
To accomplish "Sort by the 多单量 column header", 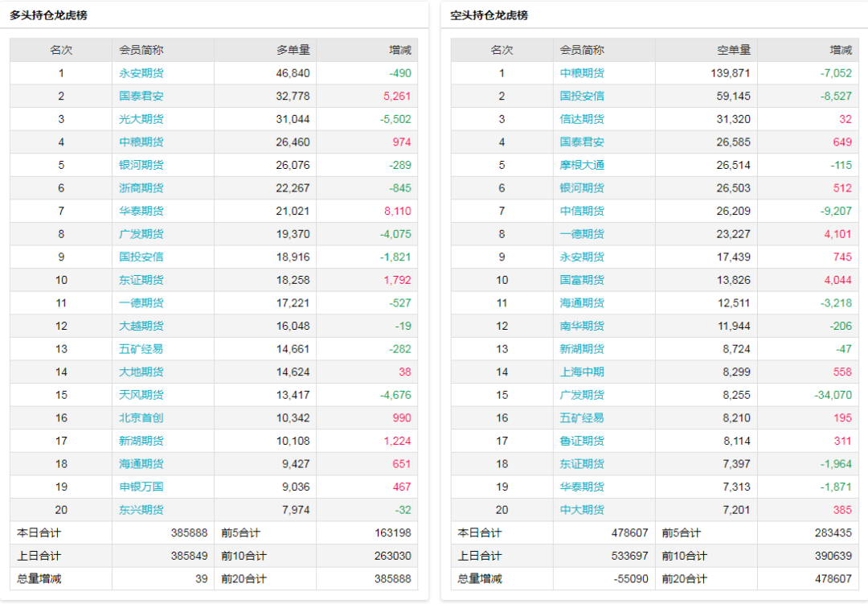I will pyautogui.click(x=293, y=49).
